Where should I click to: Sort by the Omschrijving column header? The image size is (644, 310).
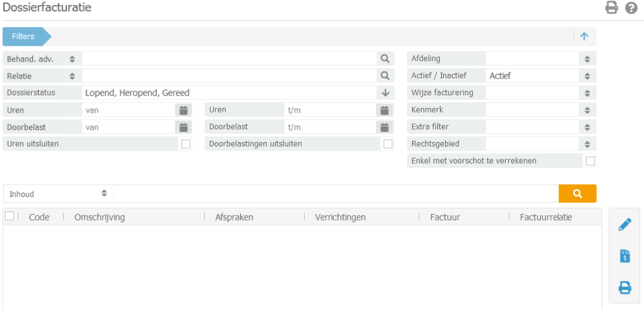[x=100, y=217]
